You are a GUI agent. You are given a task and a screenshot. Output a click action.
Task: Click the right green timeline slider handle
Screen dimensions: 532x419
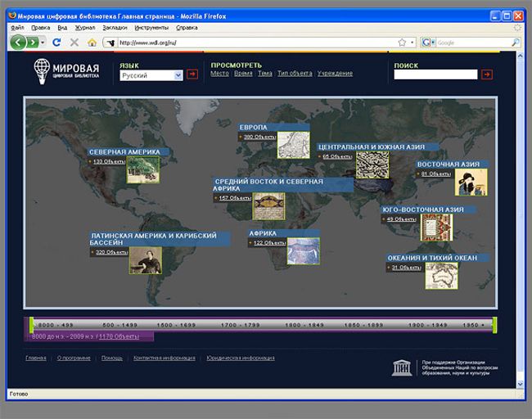(494, 325)
